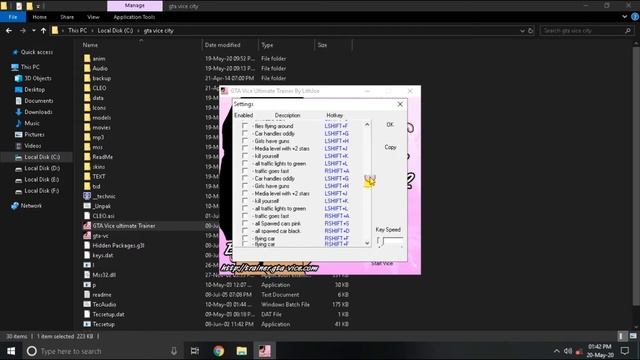Screen dimensions: 640x360
Task: Open the Quick Access Toolbar customize dropdown
Action: point(38,6)
